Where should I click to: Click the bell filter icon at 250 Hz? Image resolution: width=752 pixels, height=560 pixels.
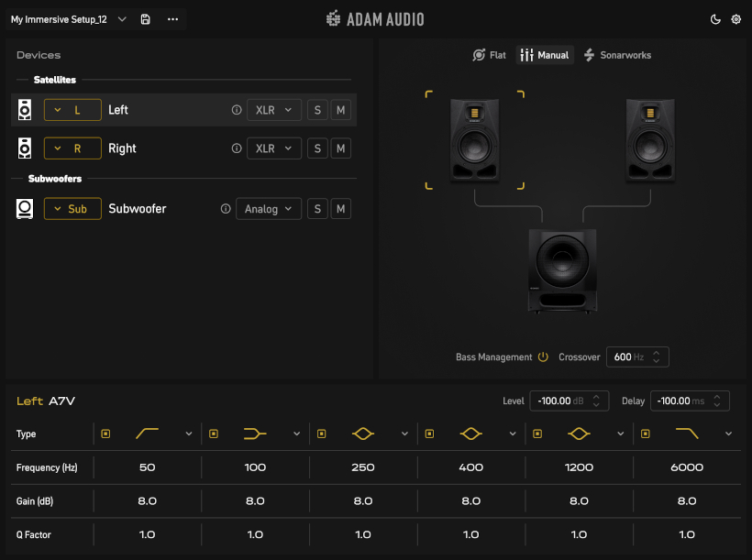coord(362,434)
